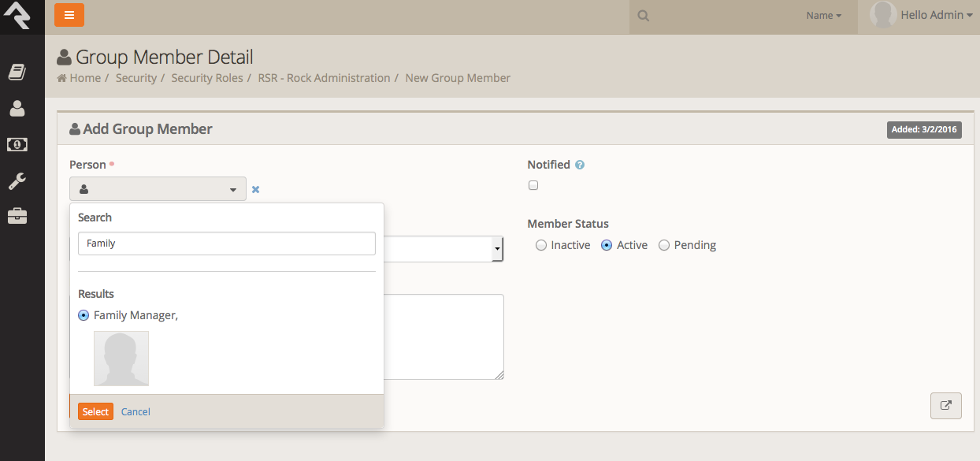
Task: Open the briefcase icon in sidebar
Action: 17,216
